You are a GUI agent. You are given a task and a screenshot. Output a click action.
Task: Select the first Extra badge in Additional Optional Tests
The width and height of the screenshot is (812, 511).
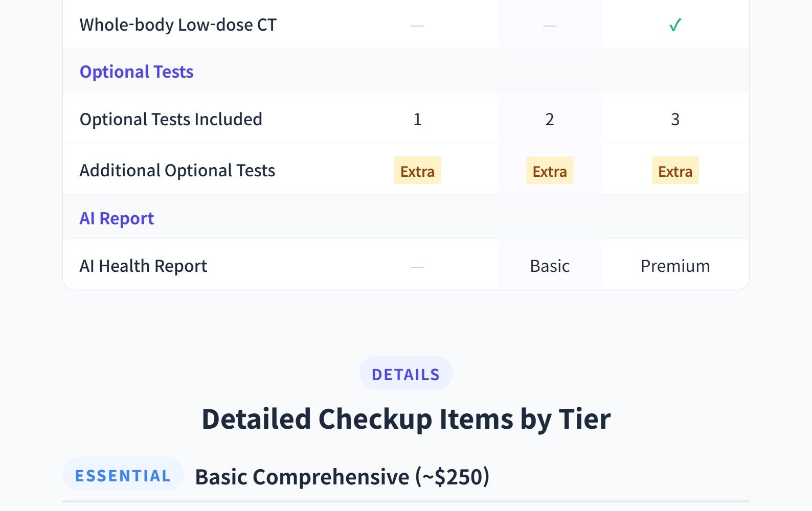(x=417, y=171)
